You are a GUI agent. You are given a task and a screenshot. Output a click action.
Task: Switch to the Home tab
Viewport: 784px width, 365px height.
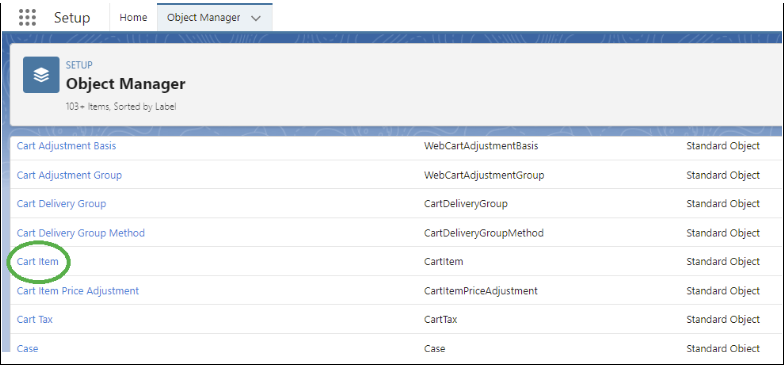133,18
